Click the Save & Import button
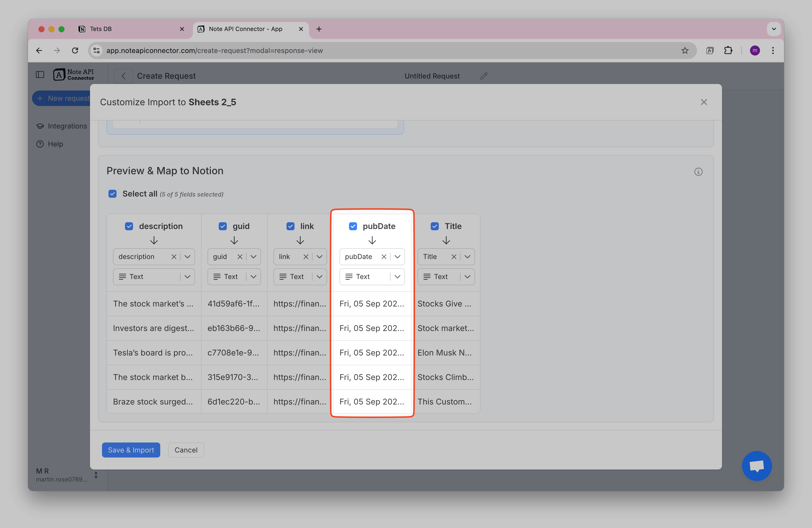Viewport: 812px width, 528px height. (131, 450)
